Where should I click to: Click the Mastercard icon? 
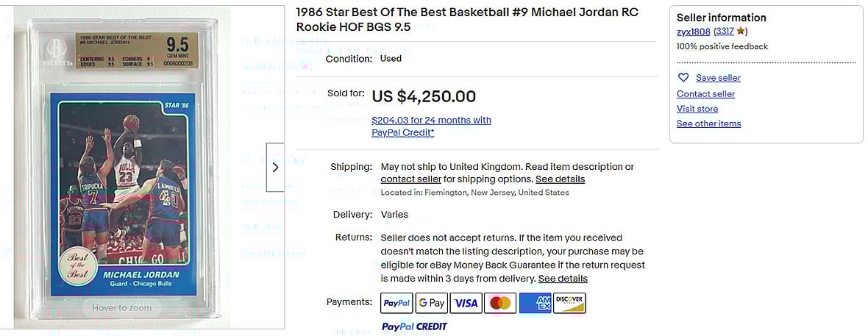[x=500, y=303]
